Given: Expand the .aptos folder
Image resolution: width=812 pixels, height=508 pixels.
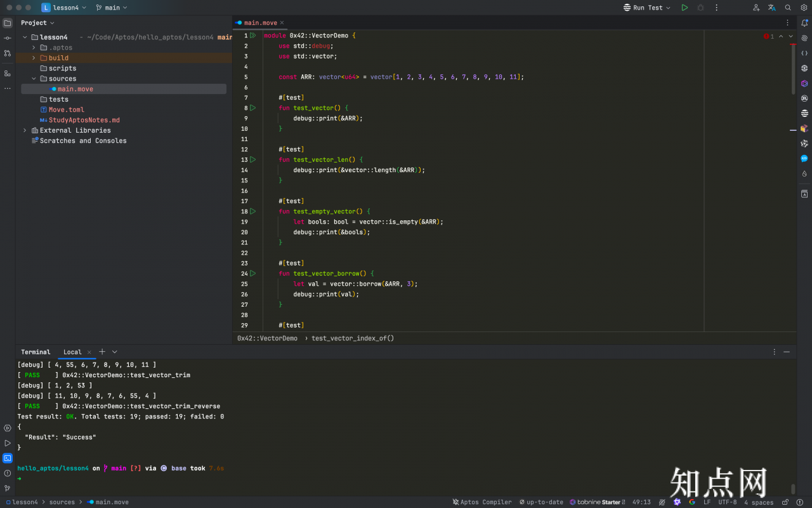Looking at the screenshot, I should coord(34,48).
